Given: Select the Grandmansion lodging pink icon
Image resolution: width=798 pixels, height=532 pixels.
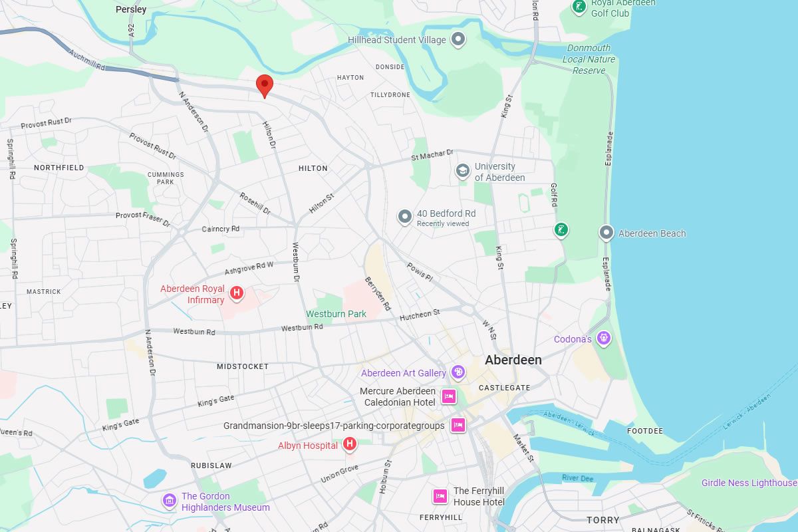Looking at the screenshot, I should (458, 424).
